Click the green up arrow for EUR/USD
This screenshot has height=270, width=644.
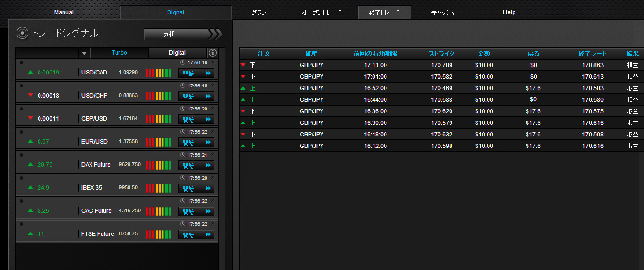click(x=31, y=141)
